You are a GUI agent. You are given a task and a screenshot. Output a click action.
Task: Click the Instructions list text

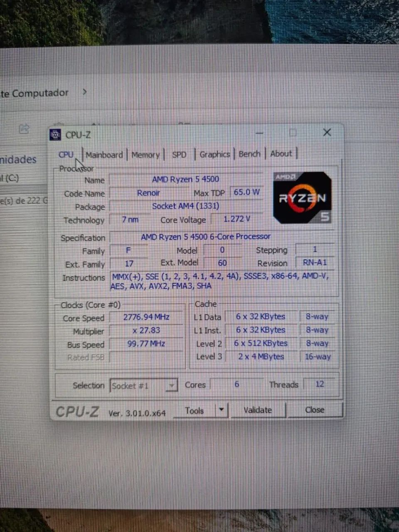tap(220, 281)
